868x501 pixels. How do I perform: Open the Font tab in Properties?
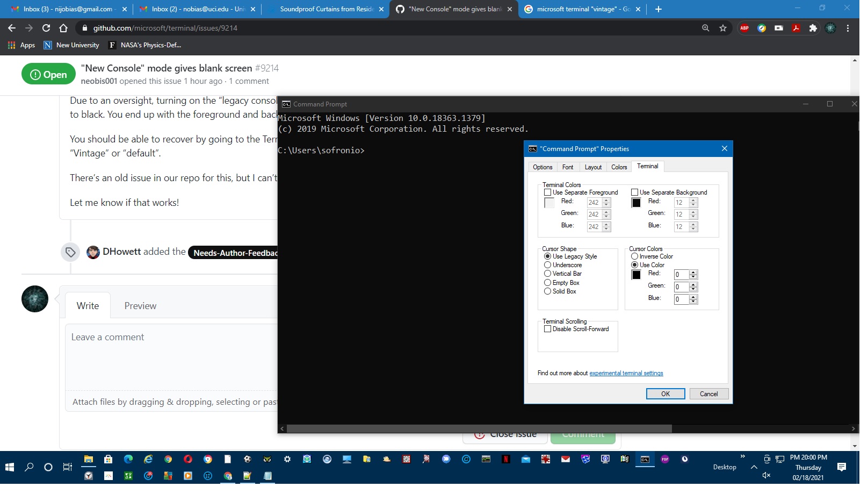pos(568,167)
